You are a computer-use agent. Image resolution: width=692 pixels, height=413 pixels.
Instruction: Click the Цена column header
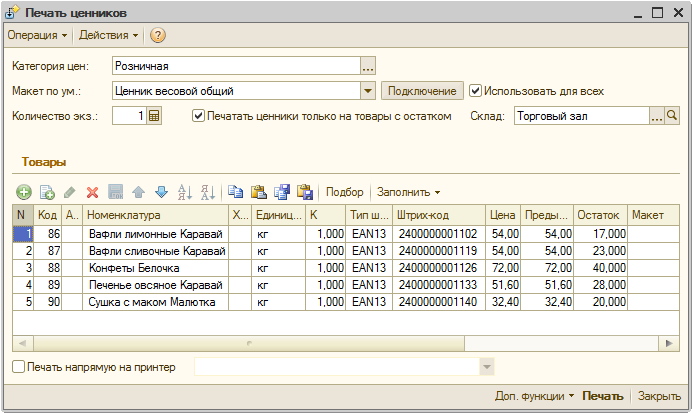[503, 215]
